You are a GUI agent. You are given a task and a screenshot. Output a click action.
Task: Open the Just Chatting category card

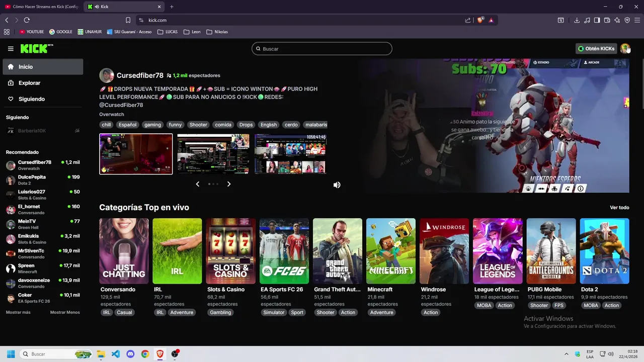[x=124, y=251]
